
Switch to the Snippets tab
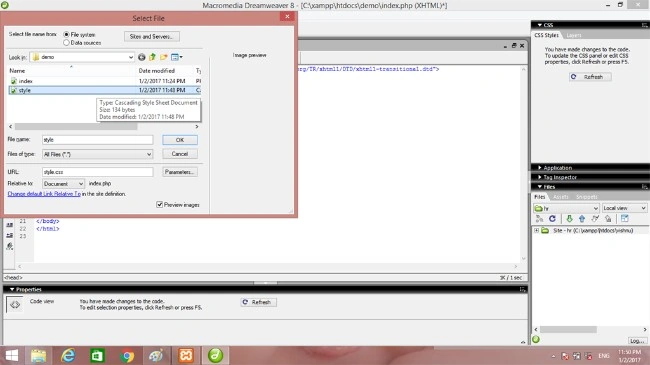pos(587,197)
